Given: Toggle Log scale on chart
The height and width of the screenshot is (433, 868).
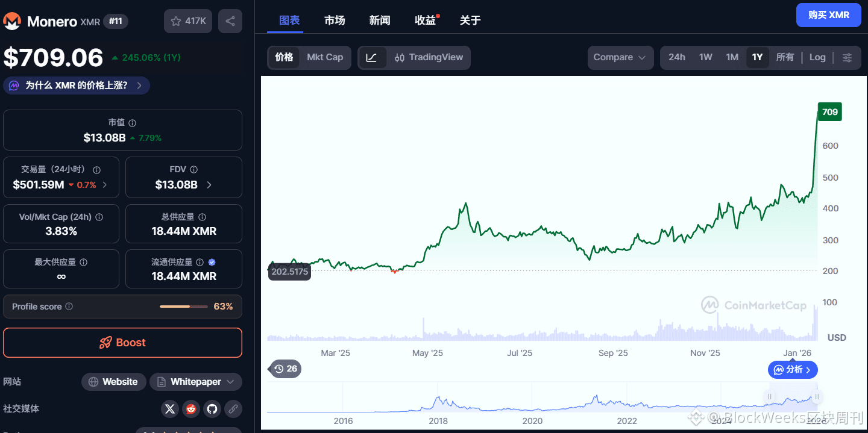Looking at the screenshot, I should (817, 58).
